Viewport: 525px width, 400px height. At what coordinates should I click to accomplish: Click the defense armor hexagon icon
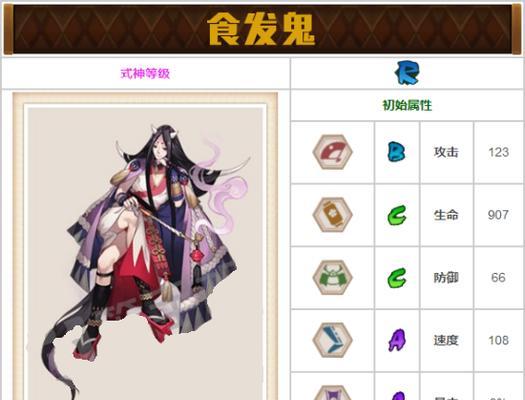click(332, 277)
